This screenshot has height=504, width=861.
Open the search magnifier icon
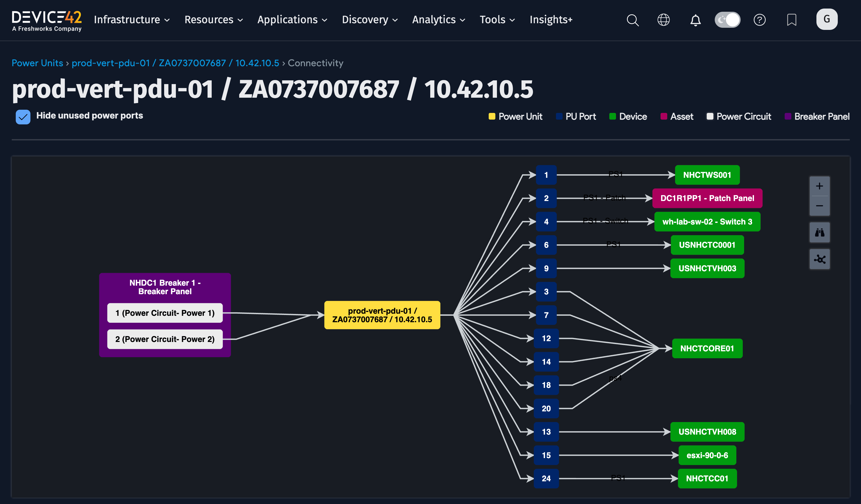click(x=633, y=20)
